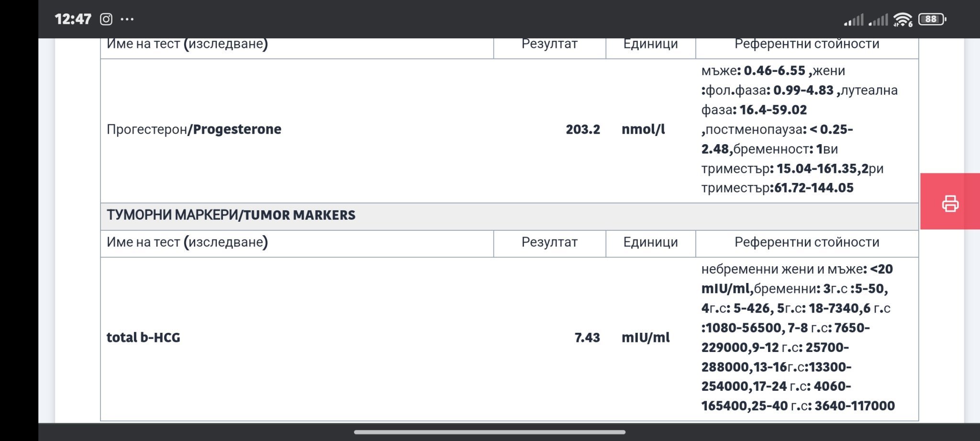Click Резултат header in tumor markers table
This screenshot has height=441, width=980.
point(549,242)
